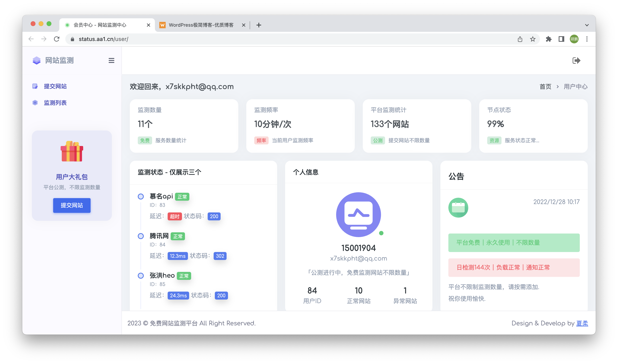Click the 302 status code badge

(x=220, y=256)
